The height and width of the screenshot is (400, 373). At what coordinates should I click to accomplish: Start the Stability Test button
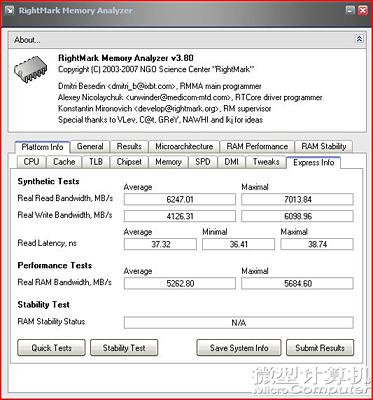point(124,348)
